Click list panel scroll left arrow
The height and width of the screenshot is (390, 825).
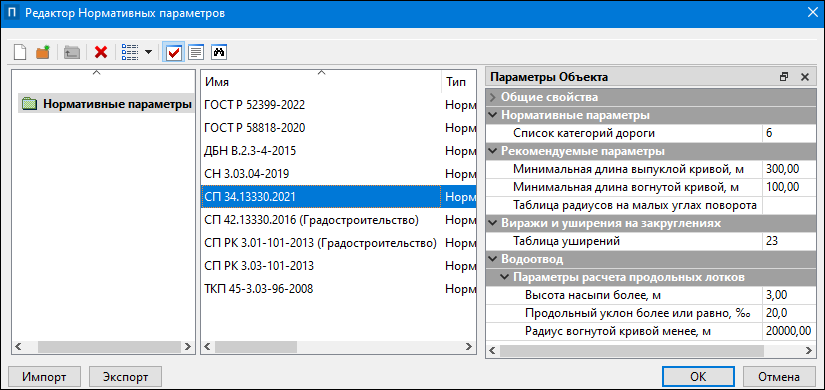[207, 347]
